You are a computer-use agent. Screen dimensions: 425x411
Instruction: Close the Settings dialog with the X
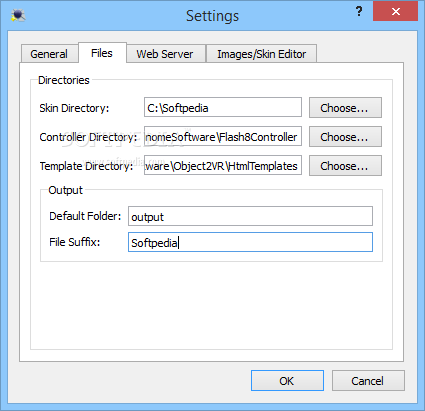pos(396,12)
